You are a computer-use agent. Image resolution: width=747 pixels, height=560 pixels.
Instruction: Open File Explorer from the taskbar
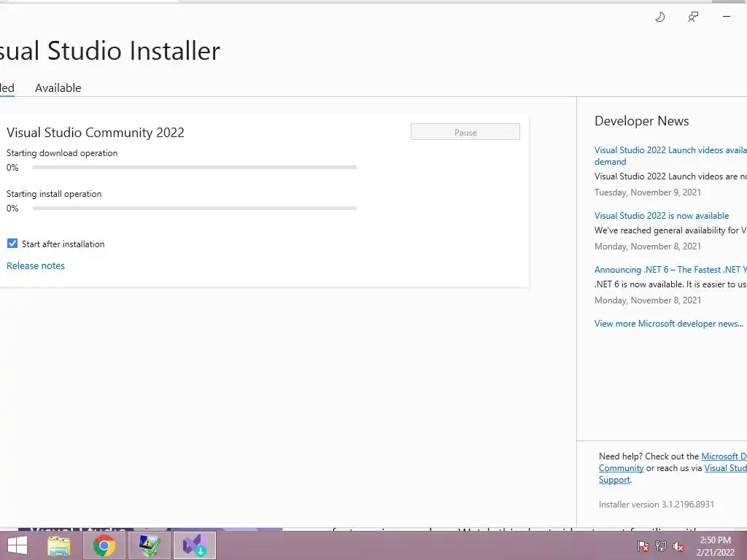pos(59,545)
